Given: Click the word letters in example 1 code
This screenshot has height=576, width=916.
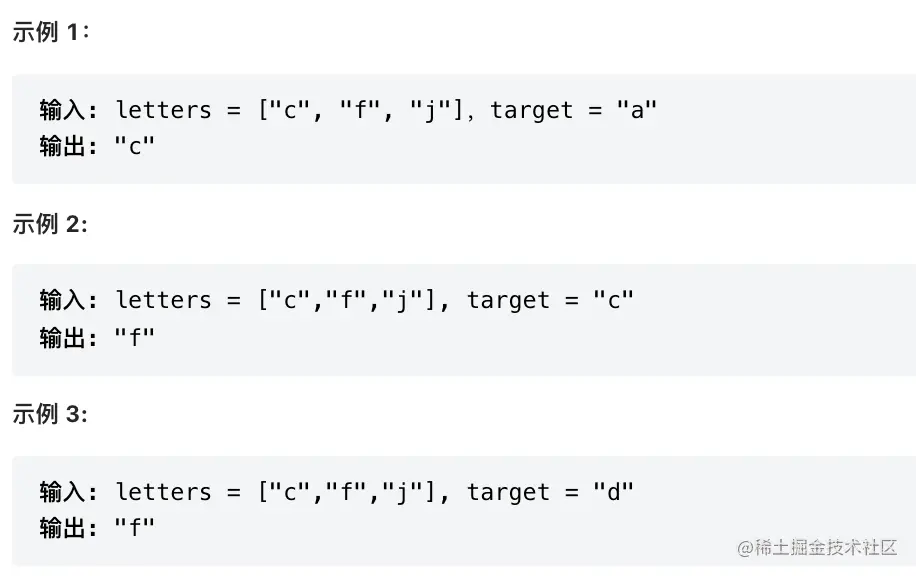Looking at the screenshot, I should click(163, 109).
